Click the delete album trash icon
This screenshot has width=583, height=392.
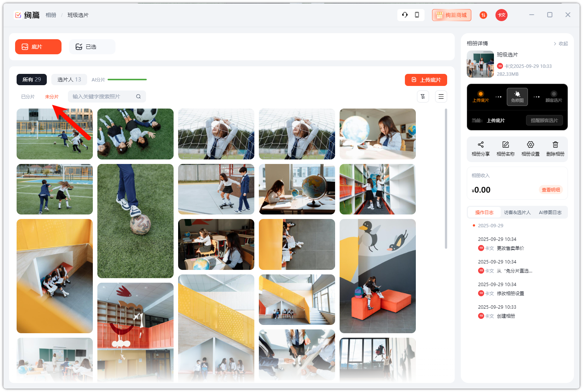pyautogui.click(x=555, y=145)
